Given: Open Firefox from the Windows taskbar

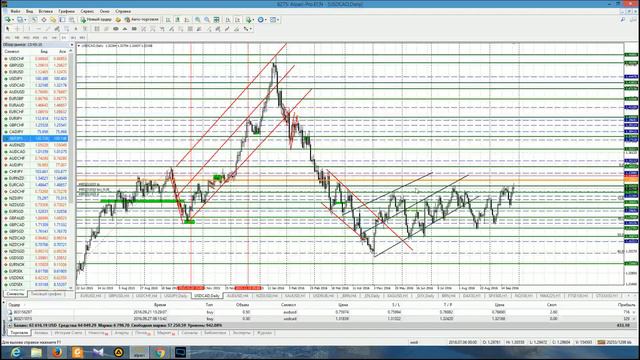Looking at the screenshot, I should tap(57, 353).
